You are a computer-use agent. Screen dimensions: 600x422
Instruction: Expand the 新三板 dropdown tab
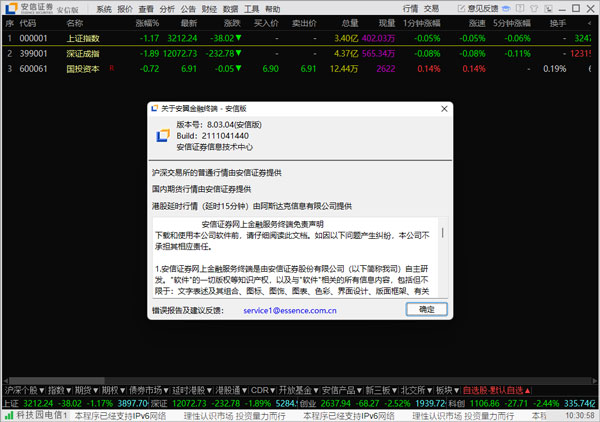point(381,390)
